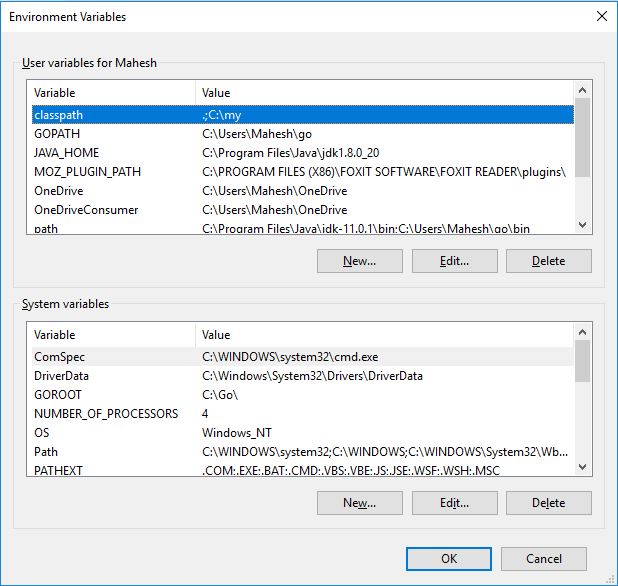618x586 pixels.
Task: Select the OS system variable
Action: coord(303,433)
